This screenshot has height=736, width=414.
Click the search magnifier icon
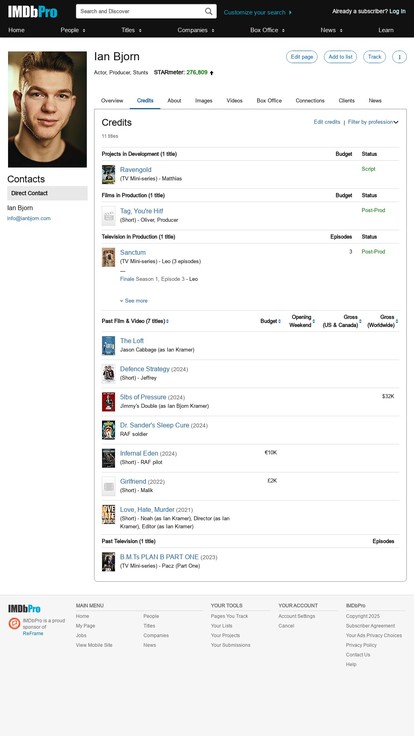(208, 12)
